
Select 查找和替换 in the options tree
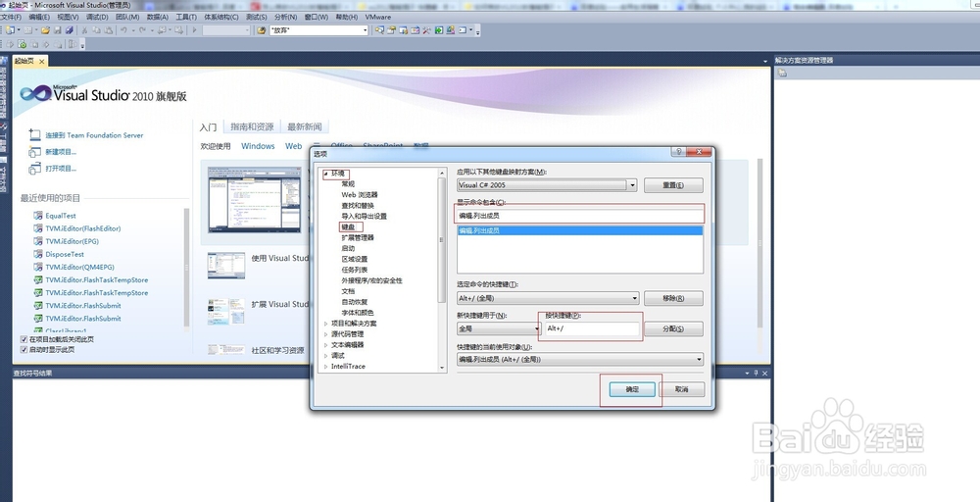click(358, 206)
